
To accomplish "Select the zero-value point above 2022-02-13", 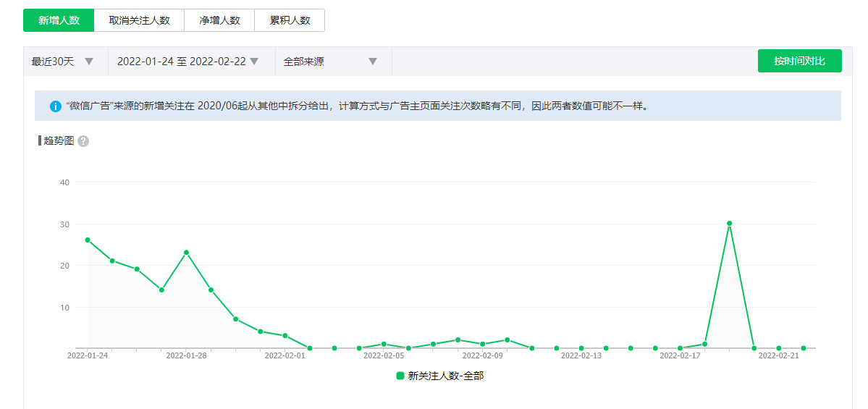I will click(581, 348).
